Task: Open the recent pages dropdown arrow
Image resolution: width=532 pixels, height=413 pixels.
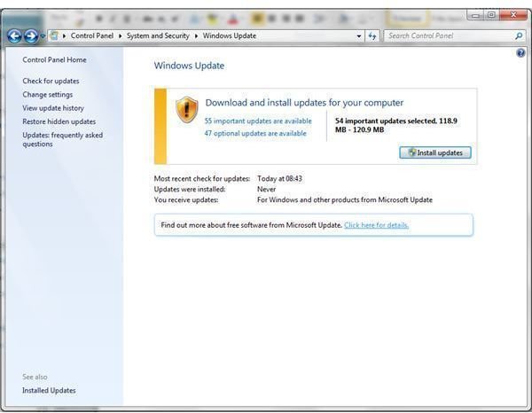Action: point(43,35)
